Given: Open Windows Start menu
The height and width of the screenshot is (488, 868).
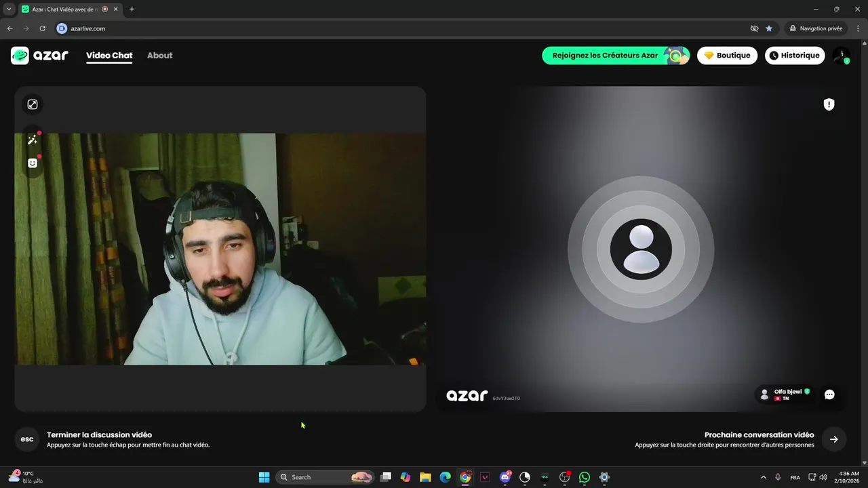Looking at the screenshot, I should click(264, 477).
